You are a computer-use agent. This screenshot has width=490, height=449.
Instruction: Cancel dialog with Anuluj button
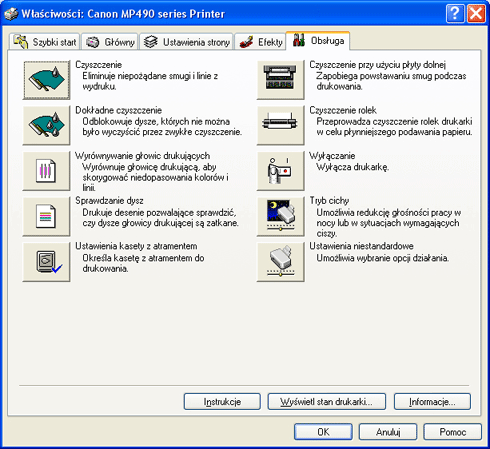coord(388,432)
